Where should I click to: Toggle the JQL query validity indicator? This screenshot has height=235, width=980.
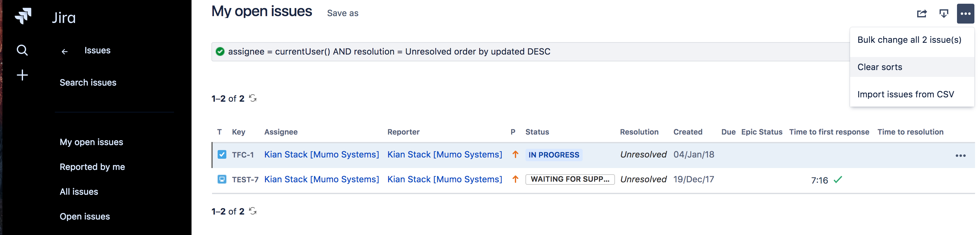click(x=220, y=52)
